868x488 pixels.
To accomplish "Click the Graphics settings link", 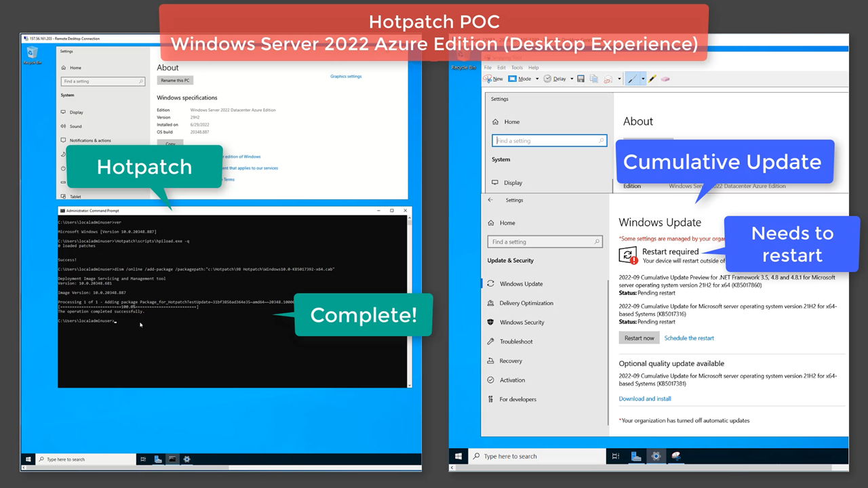I will tap(346, 77).
